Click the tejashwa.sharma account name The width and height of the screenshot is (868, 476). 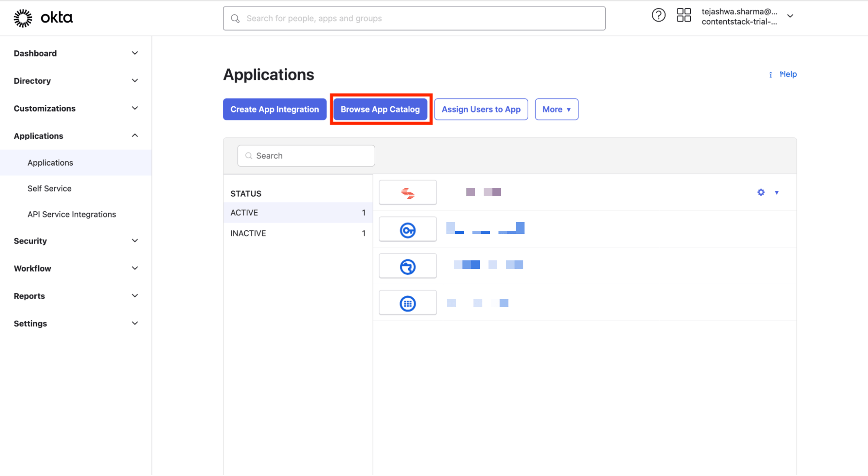tap(739, 12)
